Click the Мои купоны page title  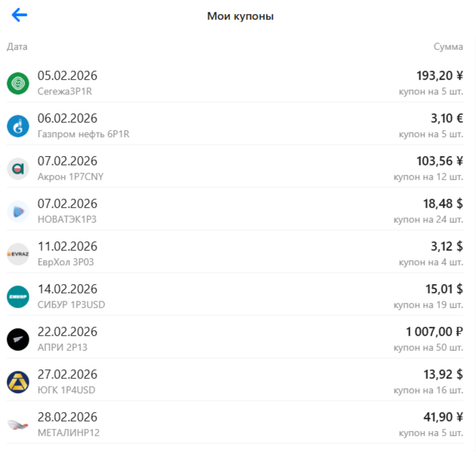point(240,16)
